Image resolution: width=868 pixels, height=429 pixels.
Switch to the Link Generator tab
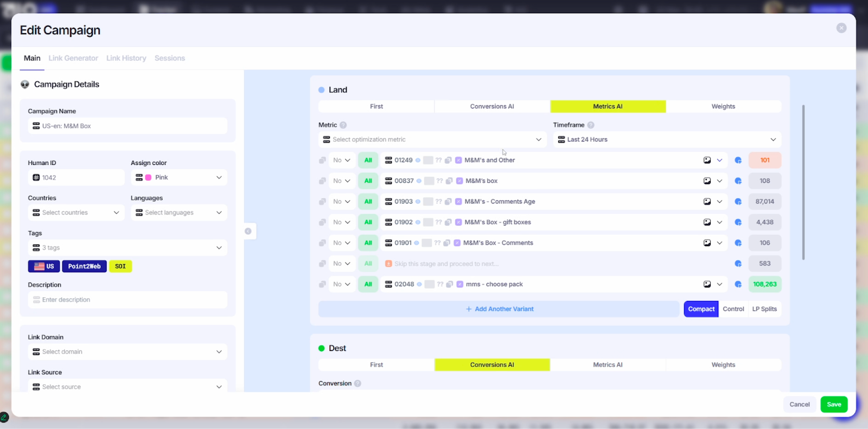[x=73, y=58]
